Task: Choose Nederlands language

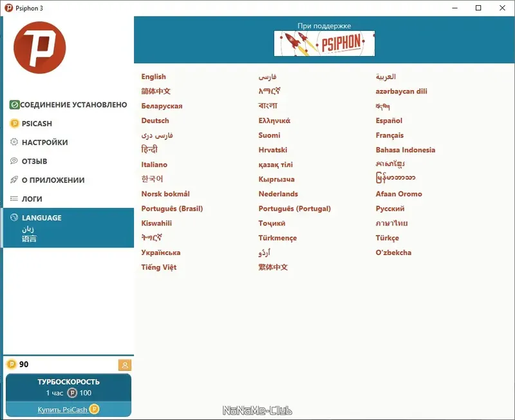Action: (278, 194)
